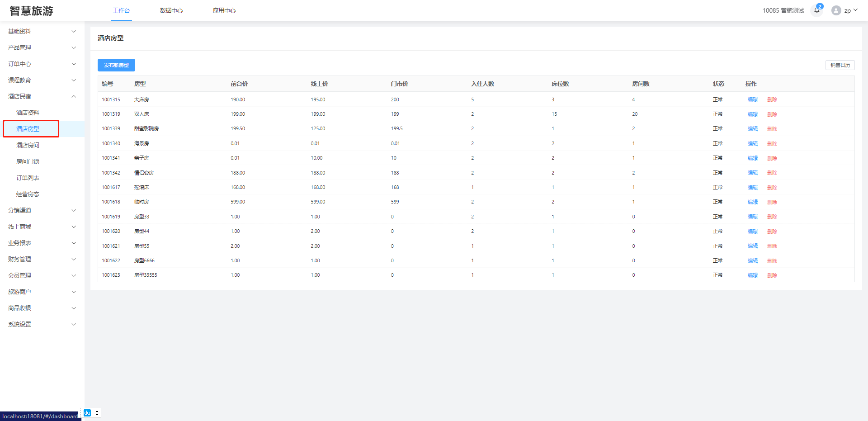
Task: Click the notification bell icon
Action: [816, 10]
